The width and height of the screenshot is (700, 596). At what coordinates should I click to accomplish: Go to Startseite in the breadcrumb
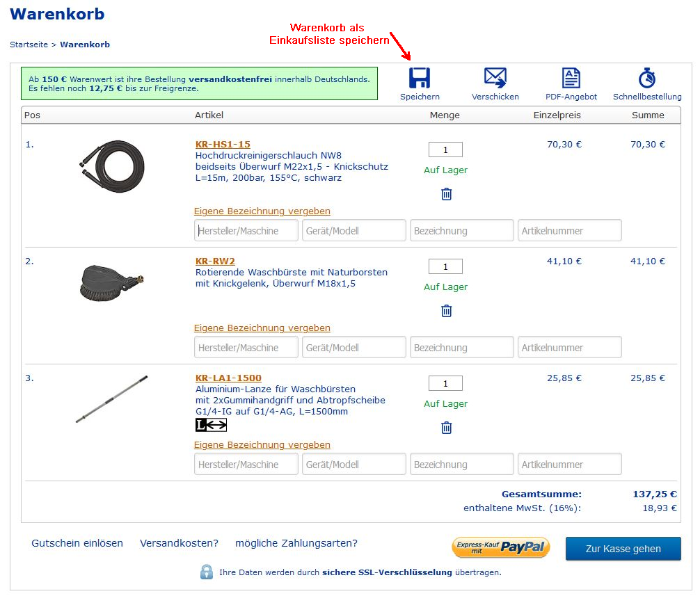tap(29, 45)
